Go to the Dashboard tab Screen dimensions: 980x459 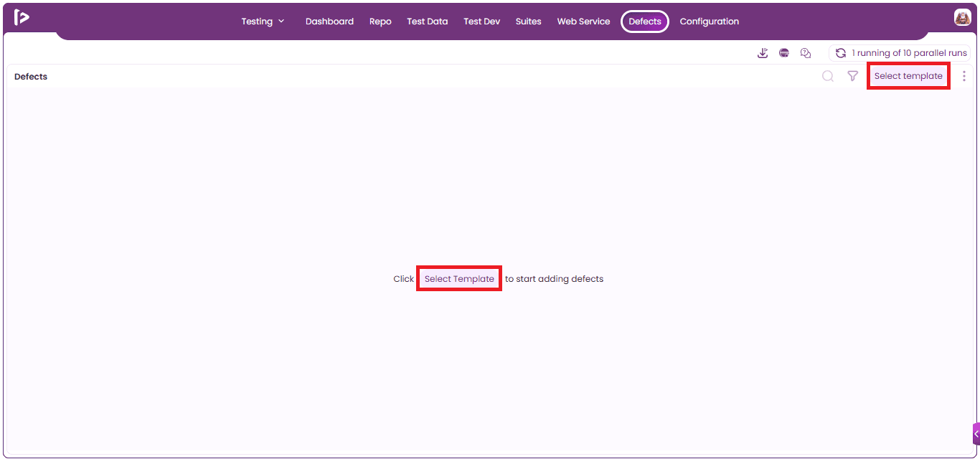click(x=329, y=22)
